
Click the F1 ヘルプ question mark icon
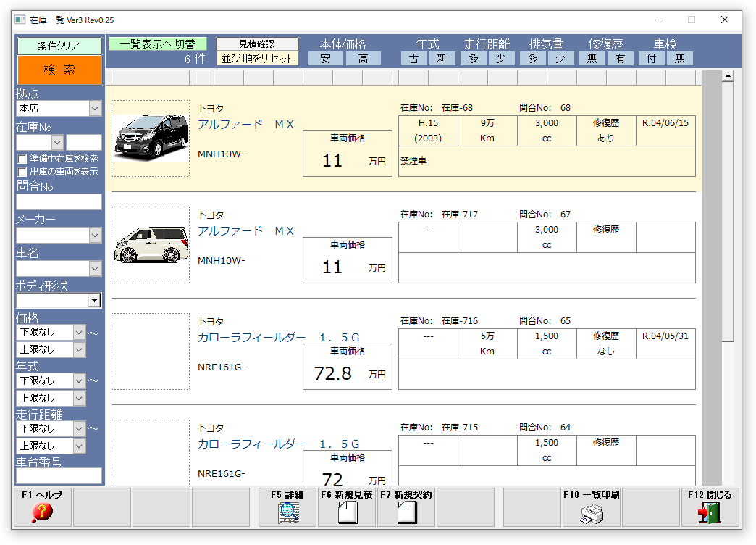(42, 512)
